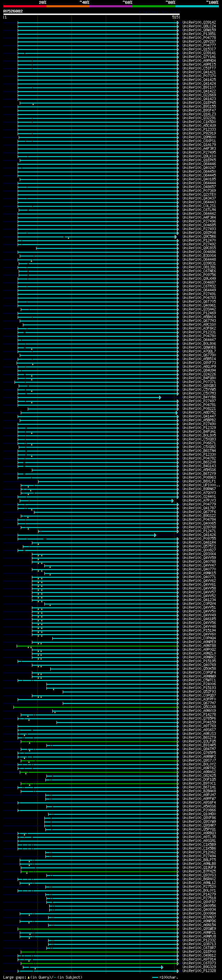The width and height of the screenshot is (222, 980).
Task: Select hit label UniRef100_Q677F6
Action: coord(199,512)
